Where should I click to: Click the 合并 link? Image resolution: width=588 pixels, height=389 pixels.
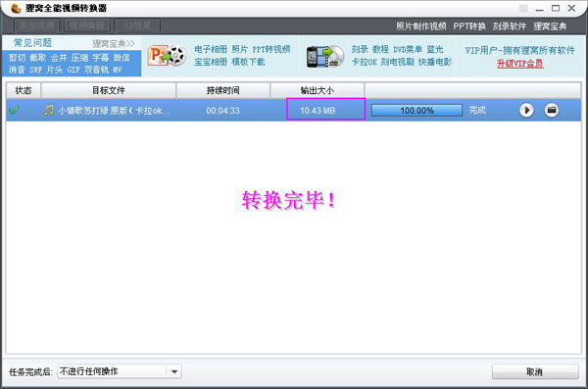point(59,58)
